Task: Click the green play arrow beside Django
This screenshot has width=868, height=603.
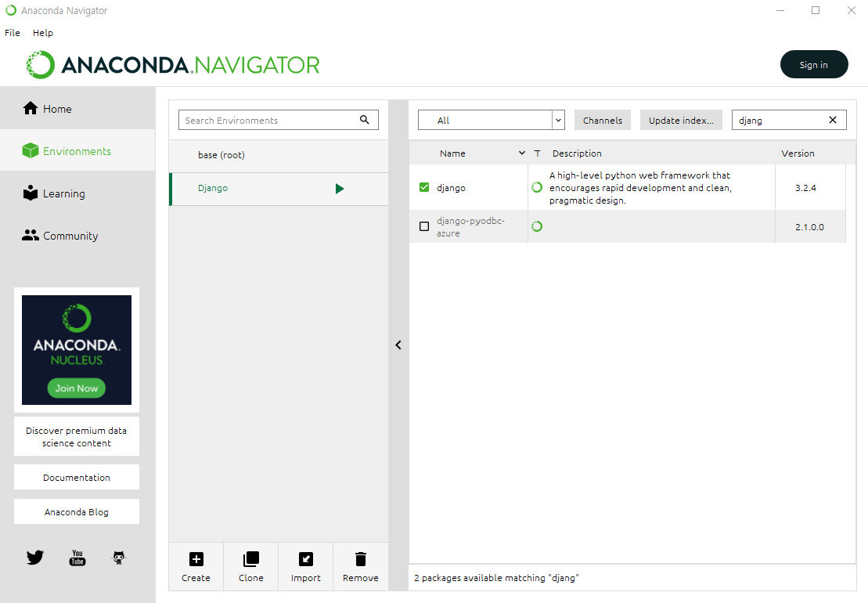Action: coord(340,189)
